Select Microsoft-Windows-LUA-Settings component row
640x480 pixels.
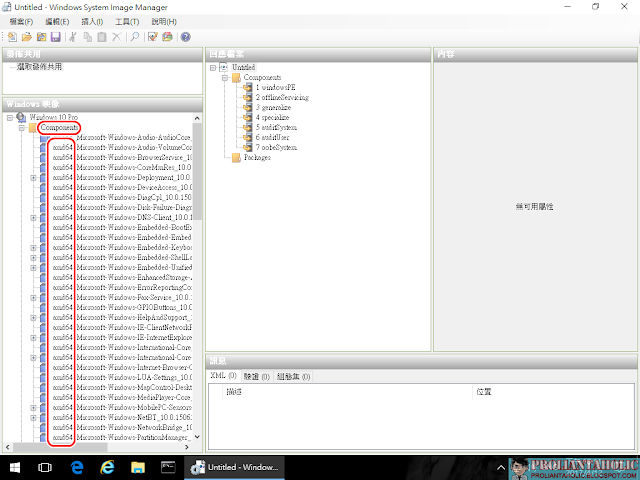pyautogui.click(x=122, y=378)
